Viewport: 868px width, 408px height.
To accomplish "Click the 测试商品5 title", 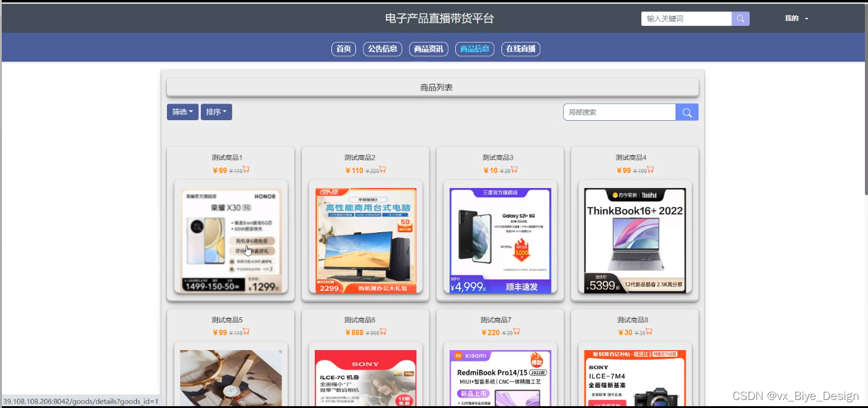I will click(227, 320).
